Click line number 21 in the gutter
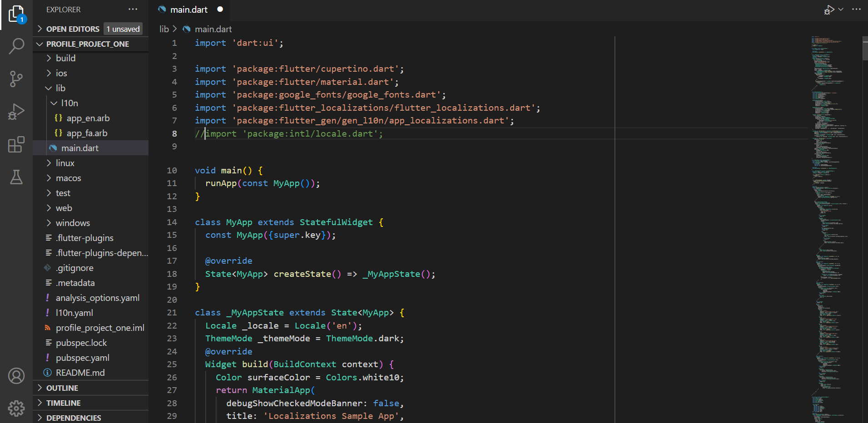The height and width of the screenshot is (423, 868). click(x=172, y=313)
